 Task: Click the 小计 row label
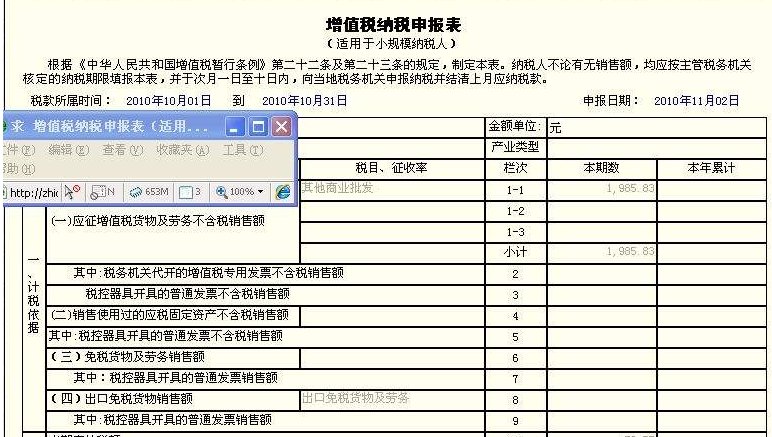point(515,252)
